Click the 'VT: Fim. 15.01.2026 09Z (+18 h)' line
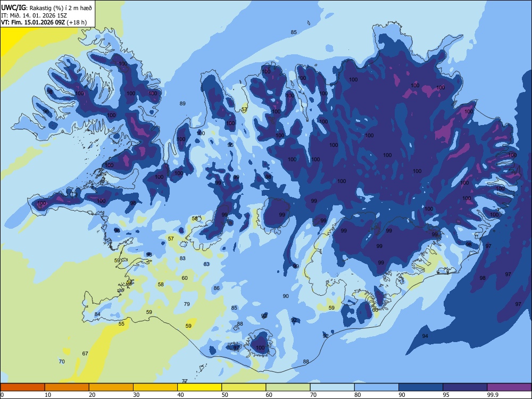The height and width of the screenshot is (399, 532). (x=44, y=22)
